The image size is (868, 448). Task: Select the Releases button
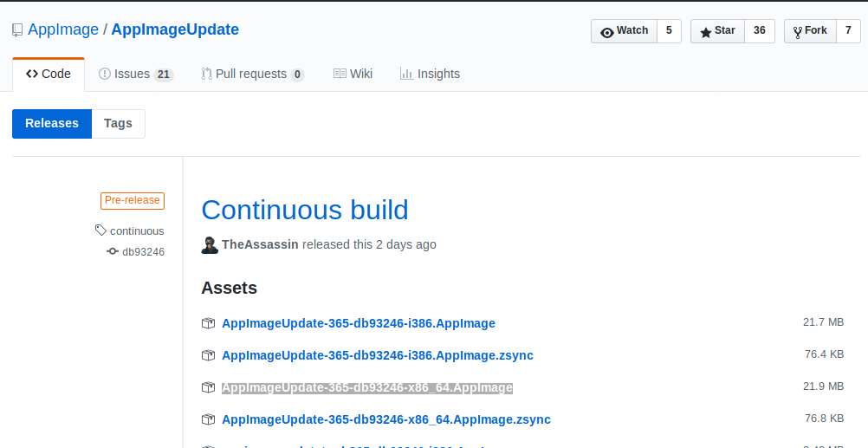(51, 124)
